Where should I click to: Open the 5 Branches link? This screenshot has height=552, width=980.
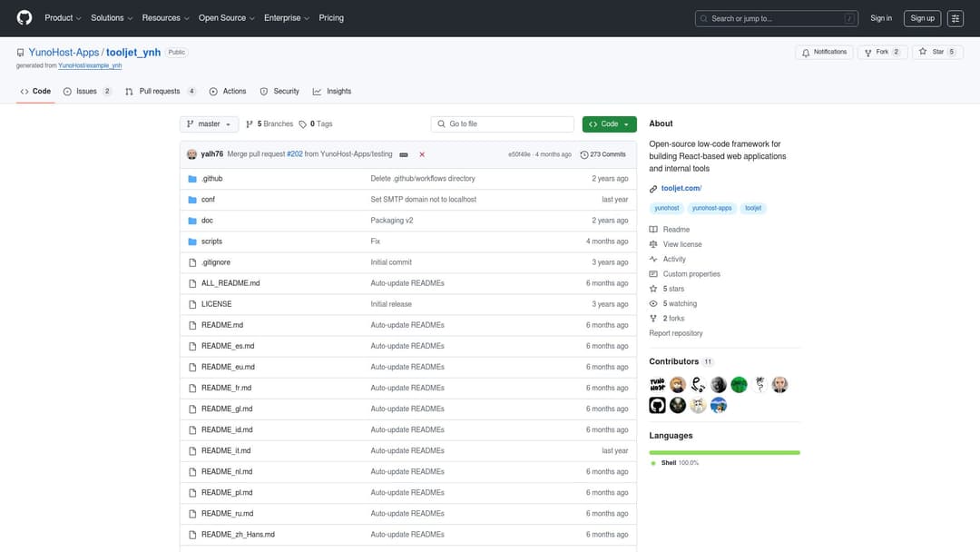pyautogui.click(x=269, y=124)
